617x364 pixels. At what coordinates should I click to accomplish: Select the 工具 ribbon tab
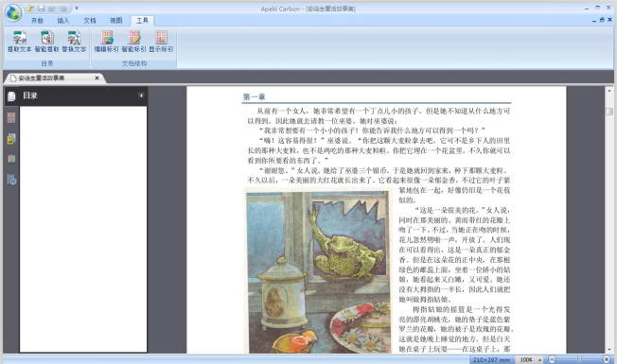pos(142,21)
